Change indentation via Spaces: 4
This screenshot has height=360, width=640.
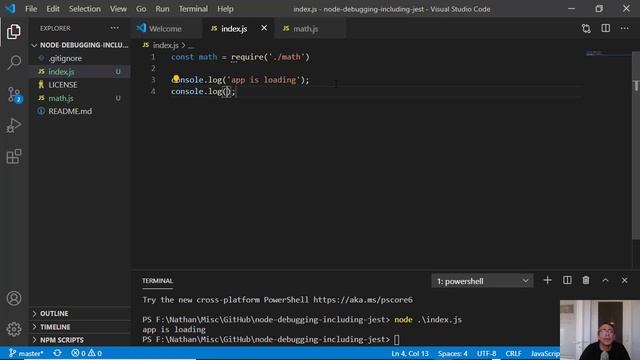(452, 353)
